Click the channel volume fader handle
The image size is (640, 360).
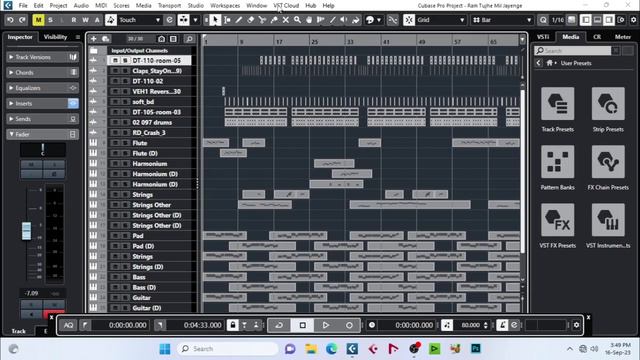[x=27, y=231]
